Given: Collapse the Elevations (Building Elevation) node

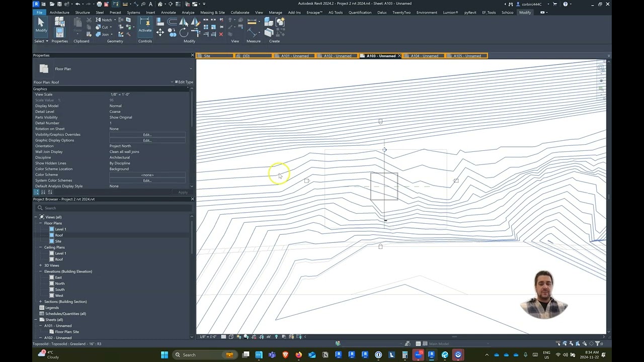Looking at the screenshot, I should (41, 271).
